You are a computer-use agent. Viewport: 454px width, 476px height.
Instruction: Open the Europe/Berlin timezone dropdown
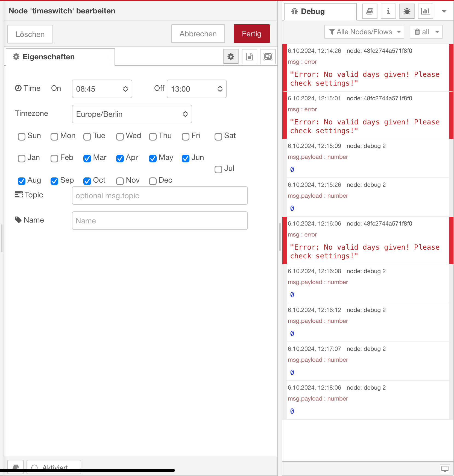click(132, 114)
